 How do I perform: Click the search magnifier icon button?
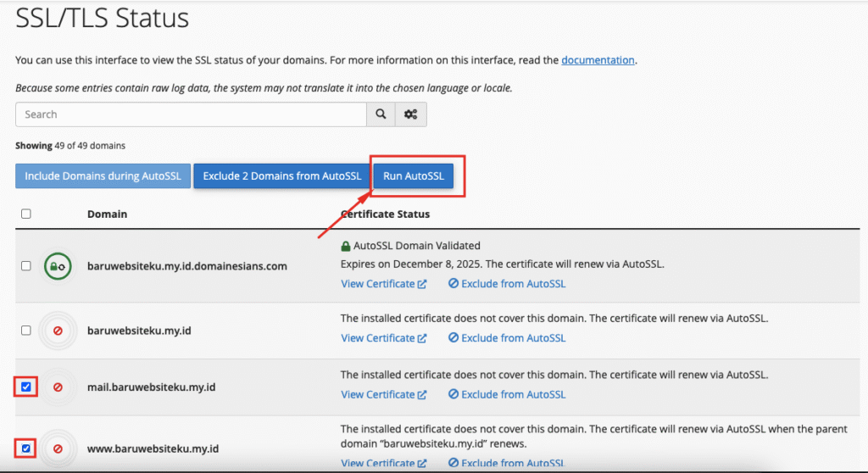point(381,114)
